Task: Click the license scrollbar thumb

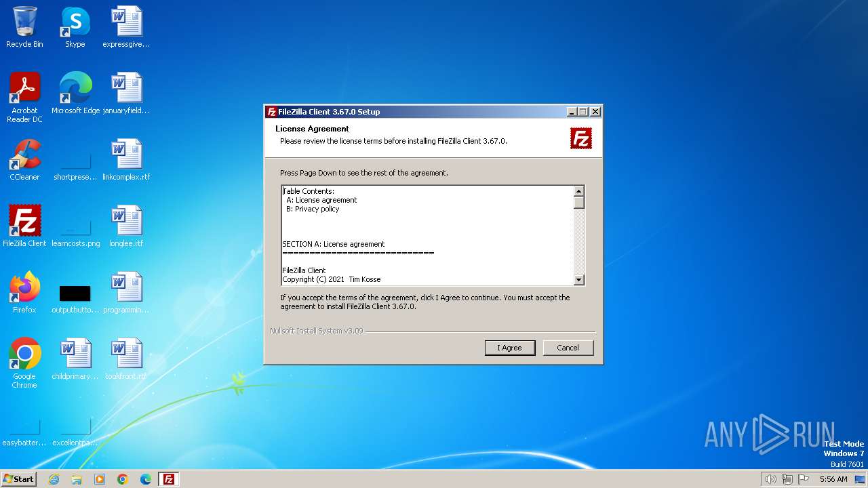Action: (578, 203)
